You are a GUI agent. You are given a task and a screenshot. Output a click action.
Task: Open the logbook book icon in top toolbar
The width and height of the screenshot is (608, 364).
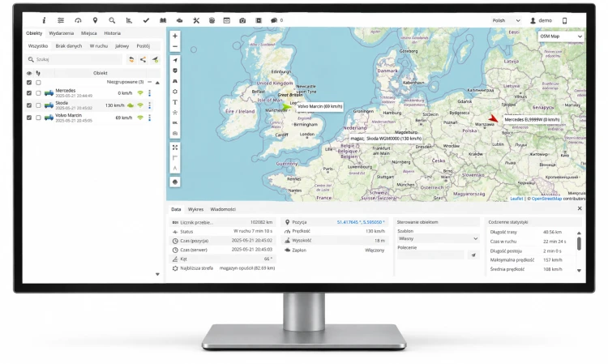[163, 20]
